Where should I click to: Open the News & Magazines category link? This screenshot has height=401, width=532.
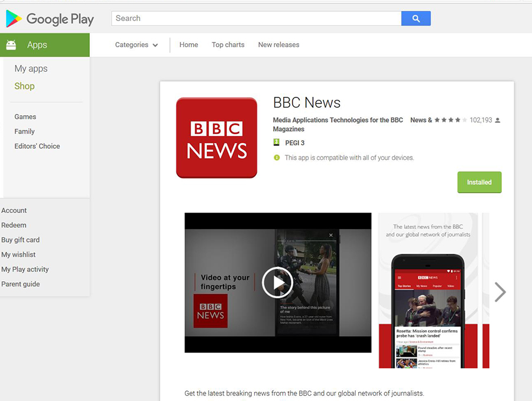(x=421, y=120)
